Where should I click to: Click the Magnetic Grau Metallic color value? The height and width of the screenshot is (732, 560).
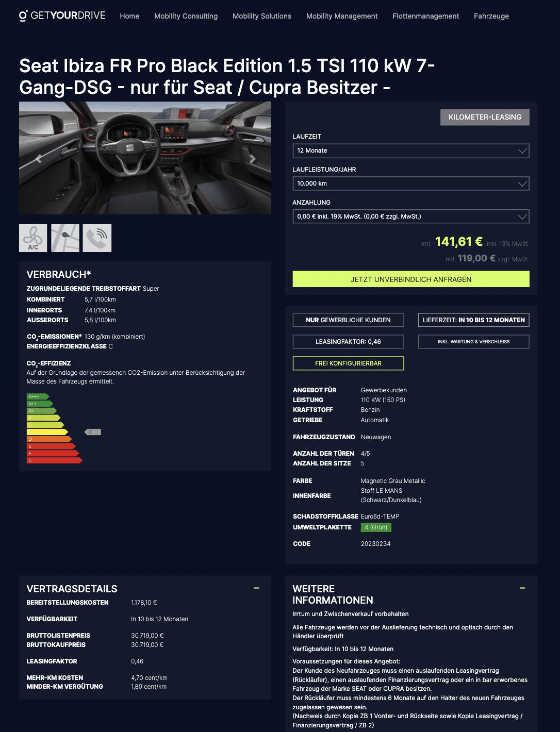click(x=393, y=481)
